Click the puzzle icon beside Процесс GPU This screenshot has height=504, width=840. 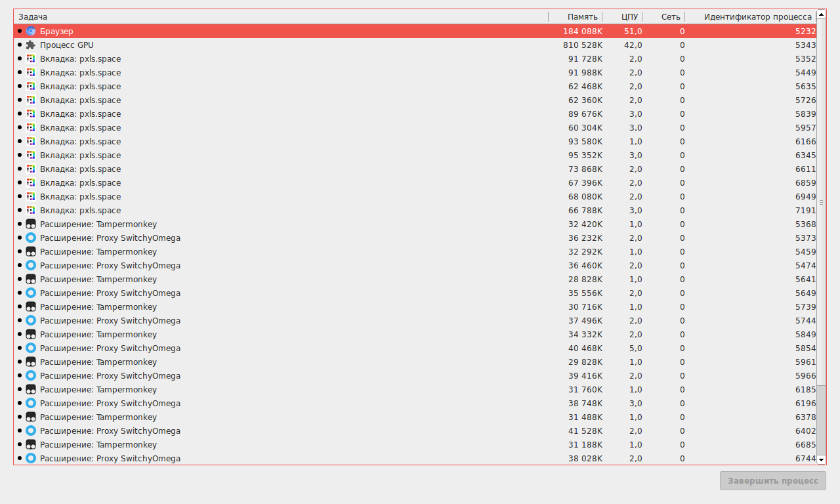tap(31, 45)
